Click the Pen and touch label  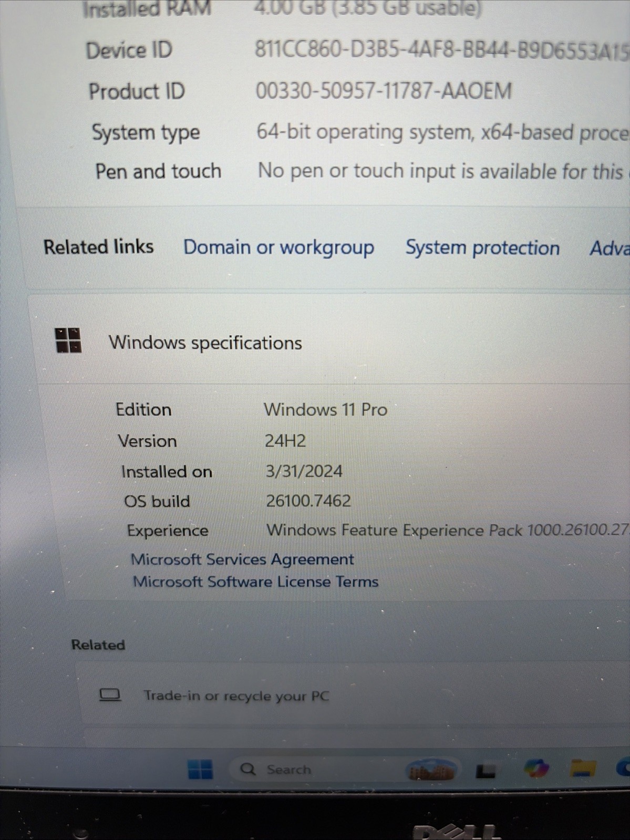click(158, 171)
